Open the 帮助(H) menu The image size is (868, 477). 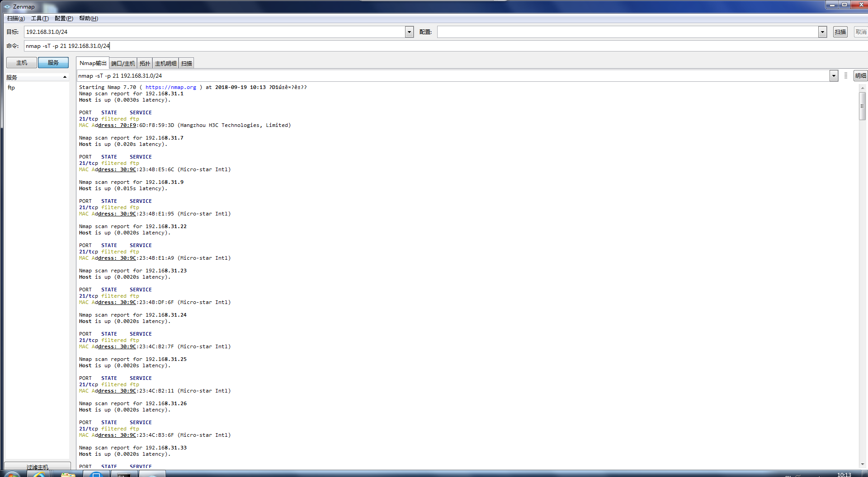[x=89, y=19]
